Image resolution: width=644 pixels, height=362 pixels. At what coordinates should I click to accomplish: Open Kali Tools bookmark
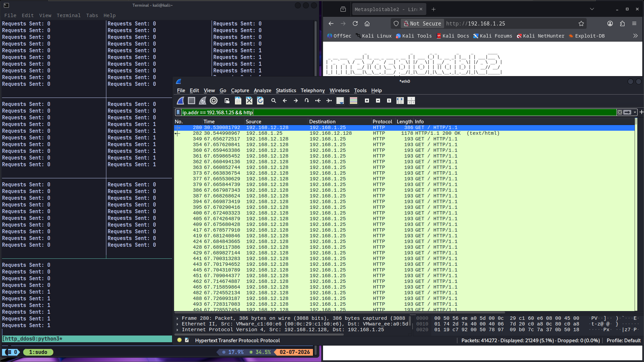[x=414, y=36]
